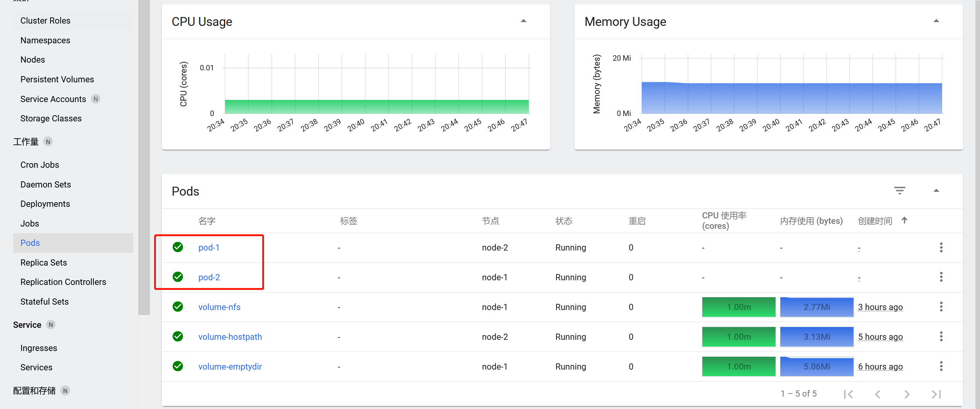
Task: Open the volume-nfs pod link
Action: [219, 307]
